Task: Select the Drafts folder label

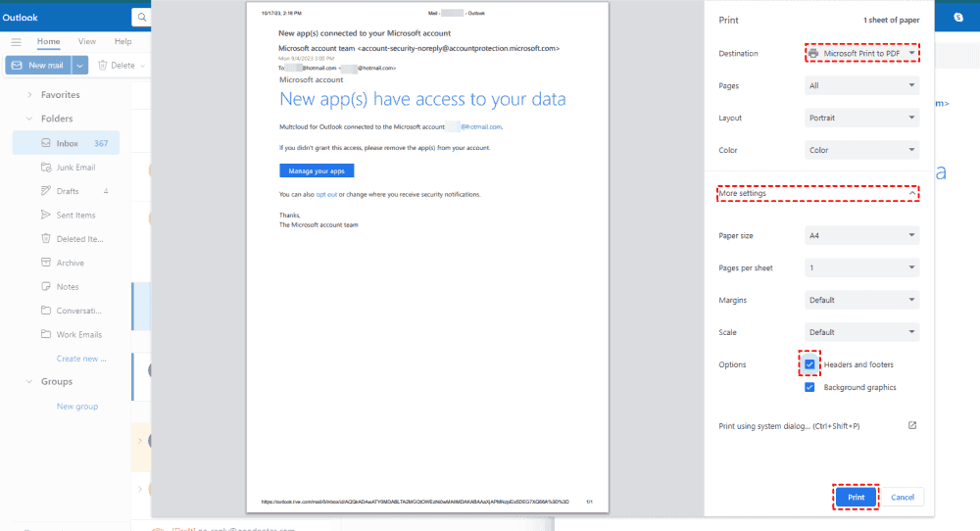Action: pyautogui.click(x=68, y=191)
